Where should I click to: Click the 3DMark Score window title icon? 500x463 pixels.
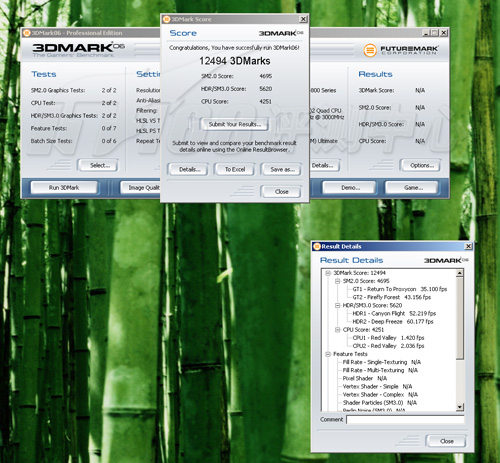(x=167, y=19)
